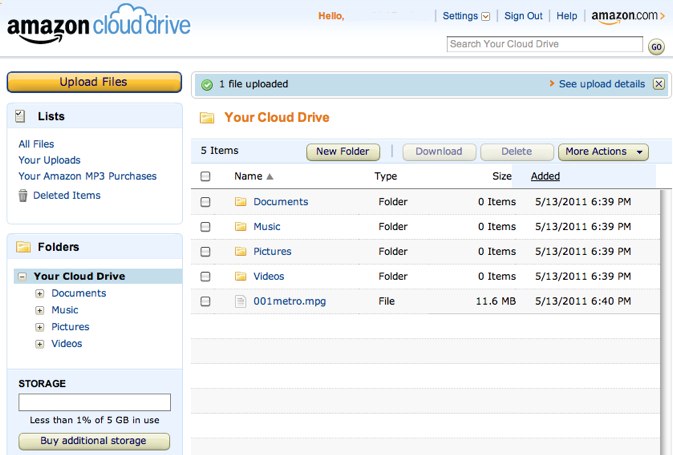Click the GO search button
Image resolution: width=673 pixels, height=455 pixels.
[x=656, y=47]
